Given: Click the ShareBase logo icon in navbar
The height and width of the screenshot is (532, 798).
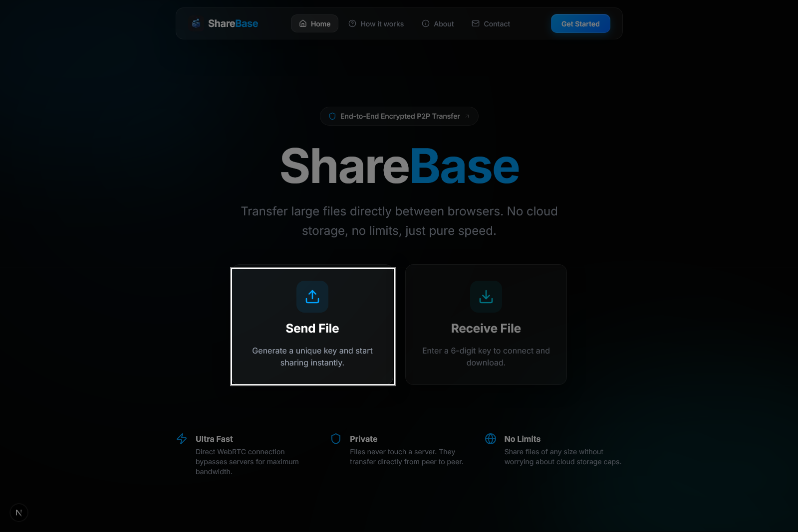Looking at the screenshot, I should [x=197, y=23].
